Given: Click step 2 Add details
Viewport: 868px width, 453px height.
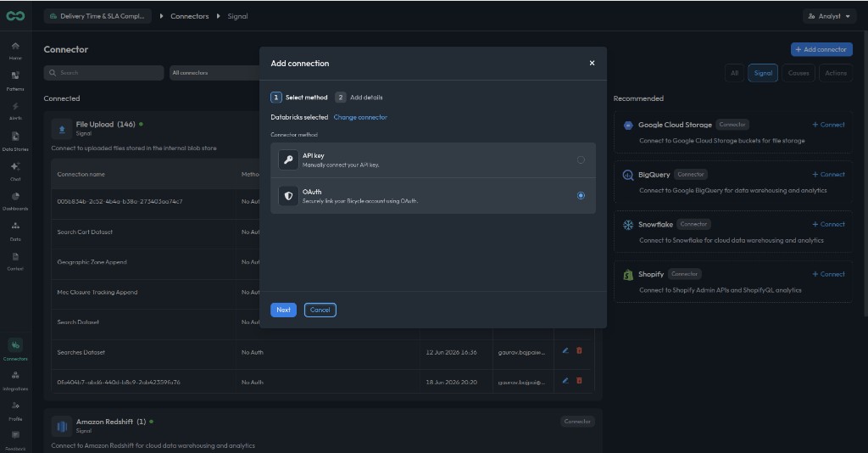Looking at the screenshot, I should click(x=359, y=98).
